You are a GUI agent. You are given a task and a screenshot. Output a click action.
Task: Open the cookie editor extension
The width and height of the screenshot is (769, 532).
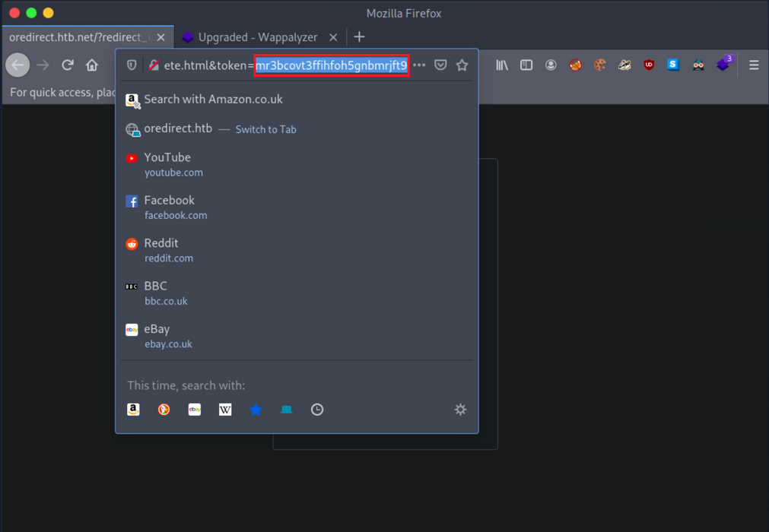[x=600, y=65]
